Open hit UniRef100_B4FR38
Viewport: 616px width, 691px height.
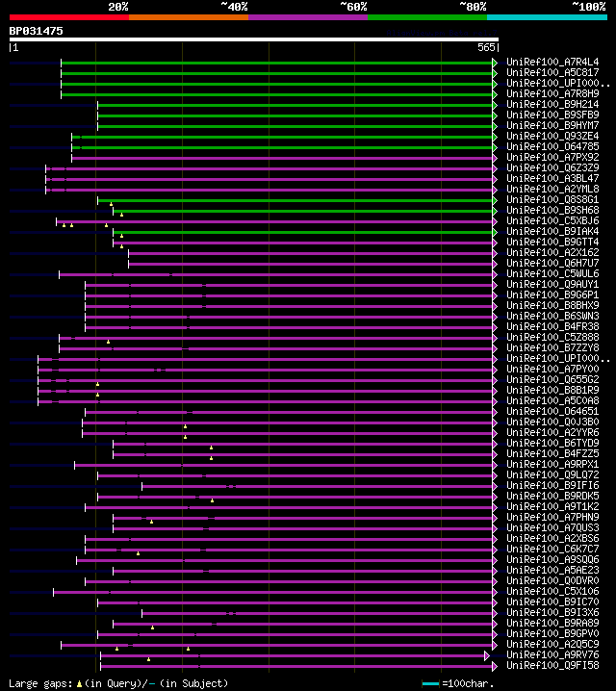(552, 326)
